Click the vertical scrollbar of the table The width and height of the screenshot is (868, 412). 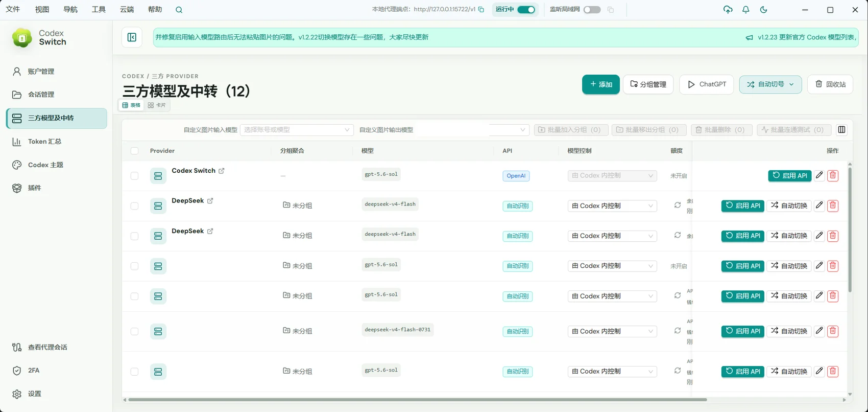click(850, 230)
